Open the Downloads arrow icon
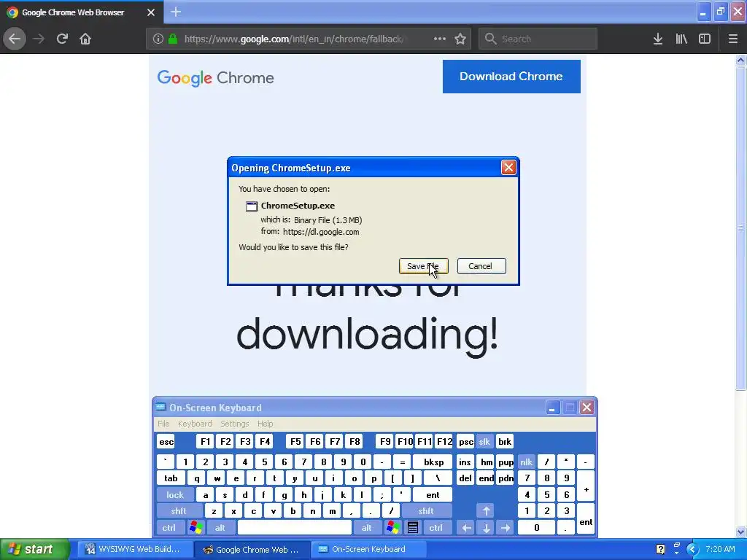 click(x=658, y=39)
